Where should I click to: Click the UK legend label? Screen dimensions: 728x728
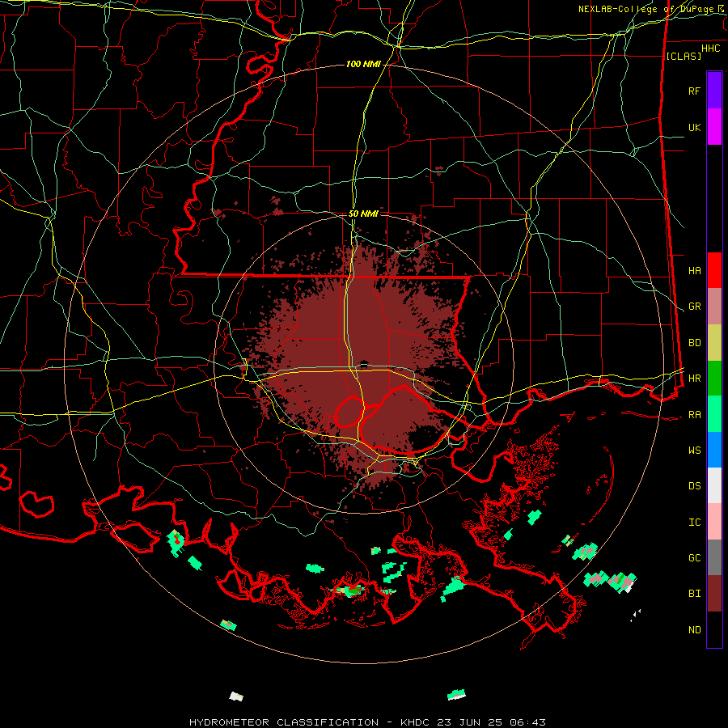694,127
